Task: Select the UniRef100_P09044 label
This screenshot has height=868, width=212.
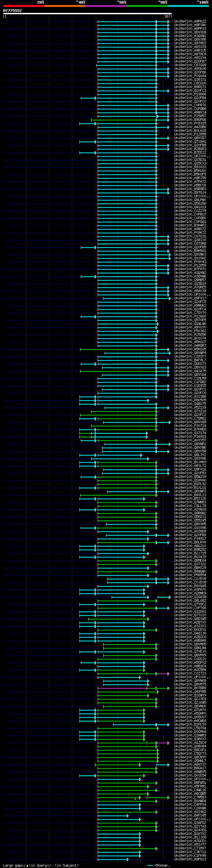Action: click(x=190, y=76)
